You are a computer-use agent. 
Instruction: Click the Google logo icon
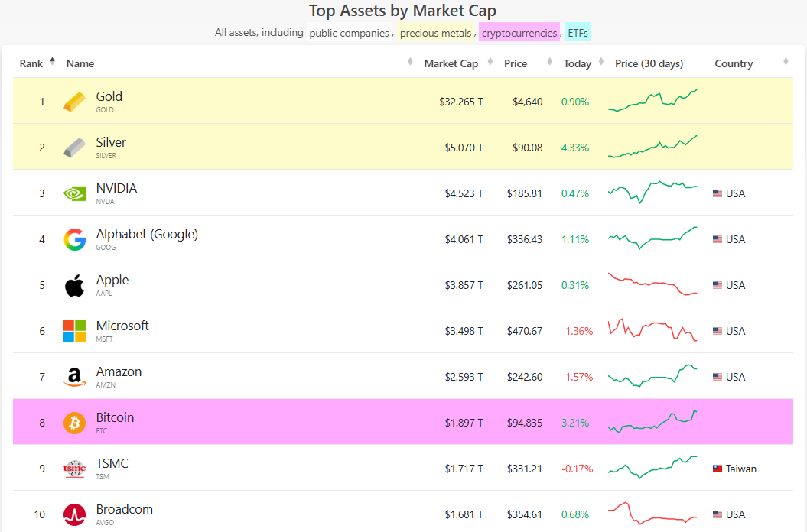[74, 239]
